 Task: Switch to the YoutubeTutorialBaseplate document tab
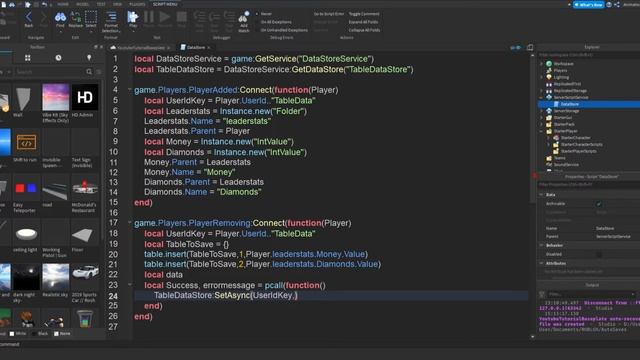tap(141, 48)
